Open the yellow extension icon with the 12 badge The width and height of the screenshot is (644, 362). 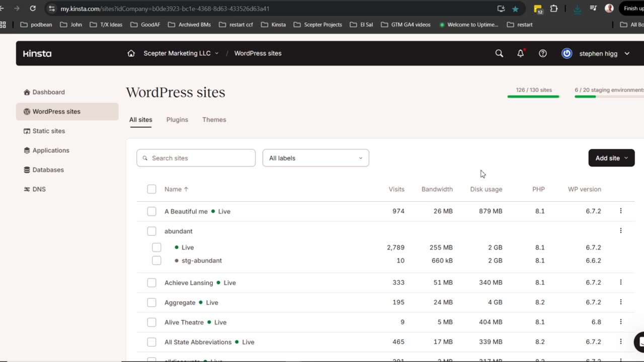(538, 9)
